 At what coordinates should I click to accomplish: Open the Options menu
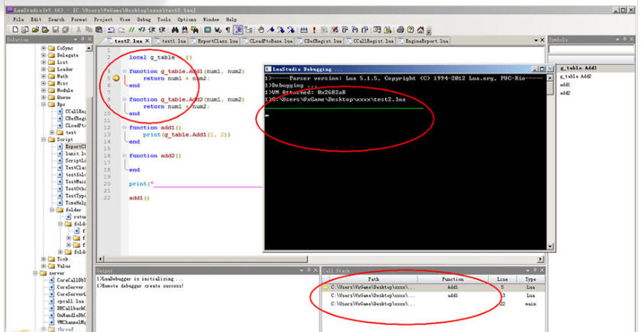187,19
